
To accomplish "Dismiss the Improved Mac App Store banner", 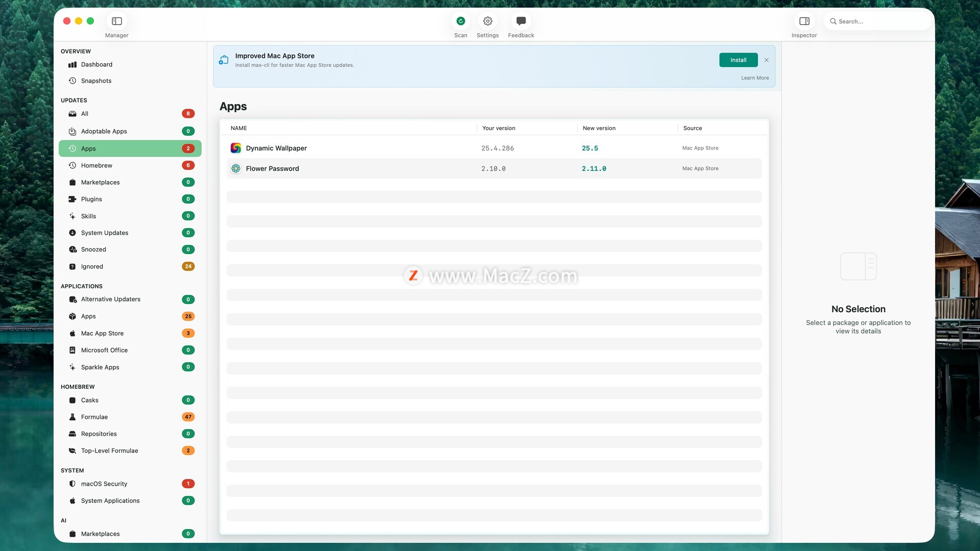I will (x=767, y=60).
